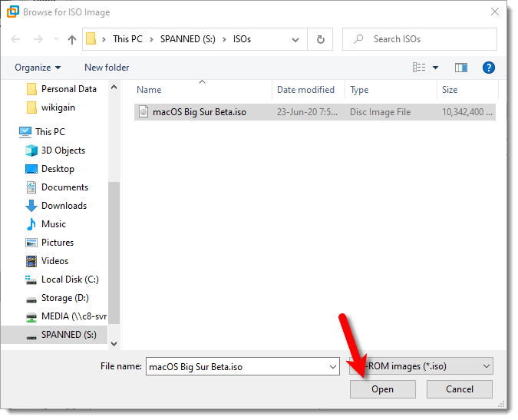
Task: Select This PC in navigation tree
Action: pos(50,132)
